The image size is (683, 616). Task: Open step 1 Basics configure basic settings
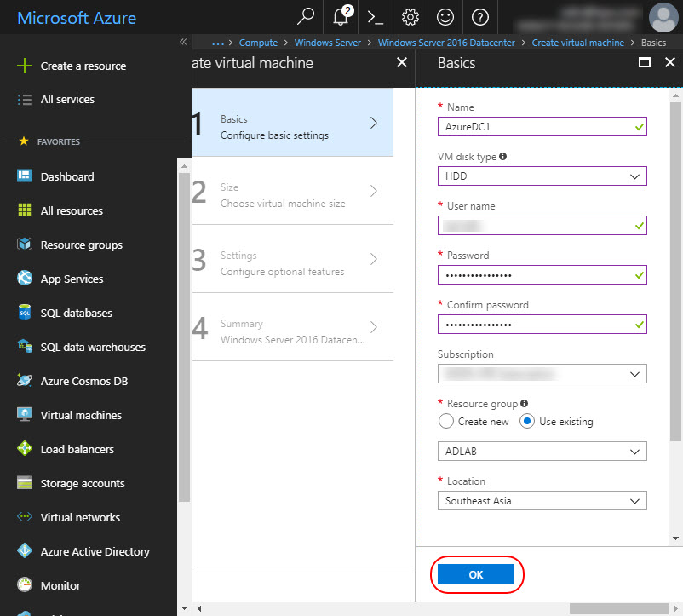[x=293, y=123]
